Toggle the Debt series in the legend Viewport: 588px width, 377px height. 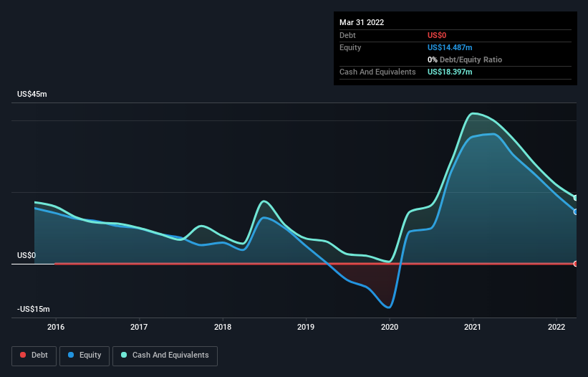point(33,355)
